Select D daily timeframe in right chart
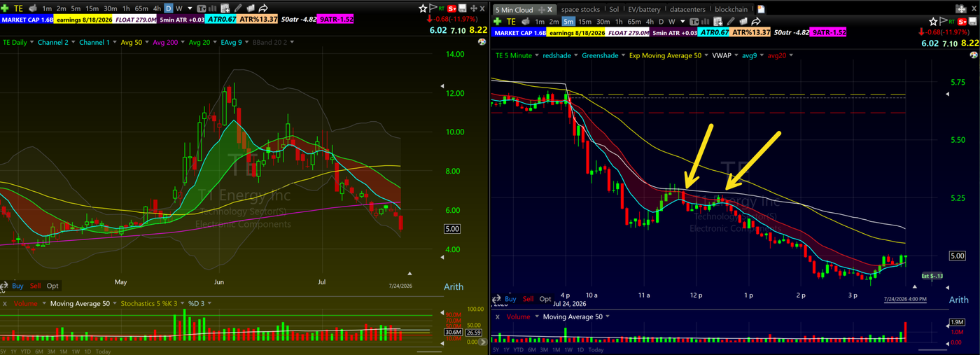This screenshot has height=355, width=980. (x=661, y=22)
